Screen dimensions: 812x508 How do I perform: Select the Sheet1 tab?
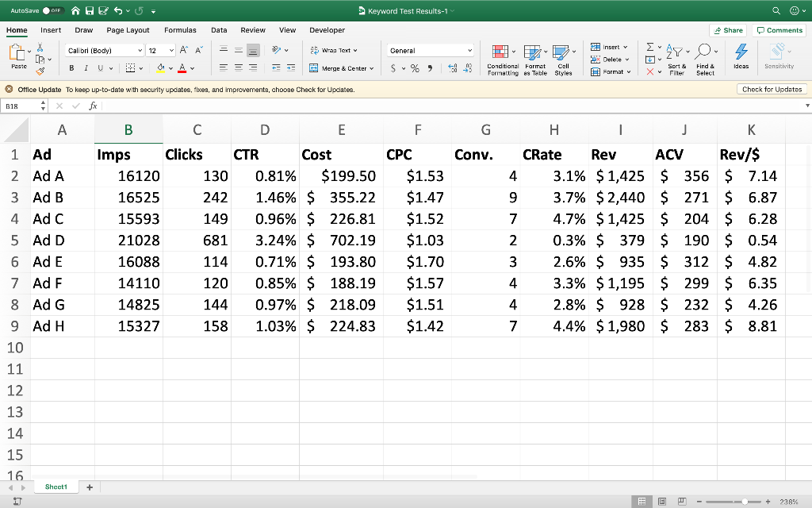pos(56,487)
